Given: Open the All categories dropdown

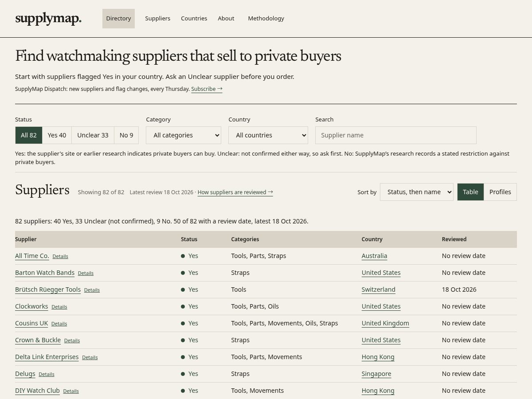Looking at the screenshot, I should click(184, 135).
